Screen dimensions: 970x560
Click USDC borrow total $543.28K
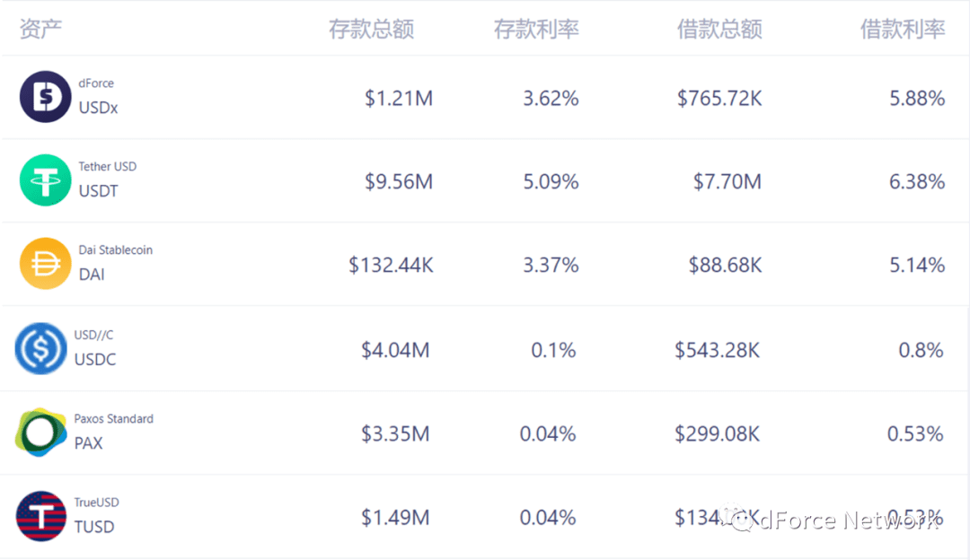point(717,351)
